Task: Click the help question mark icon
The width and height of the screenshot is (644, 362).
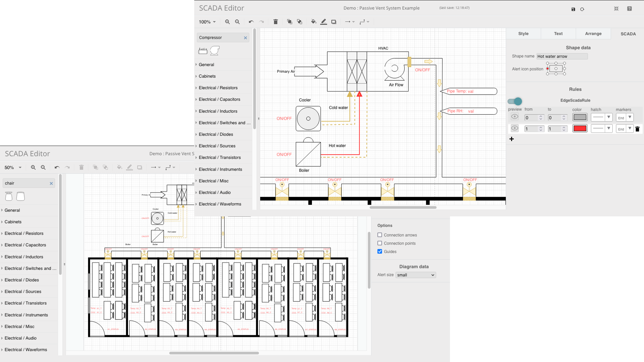Action: pos(630,9)
